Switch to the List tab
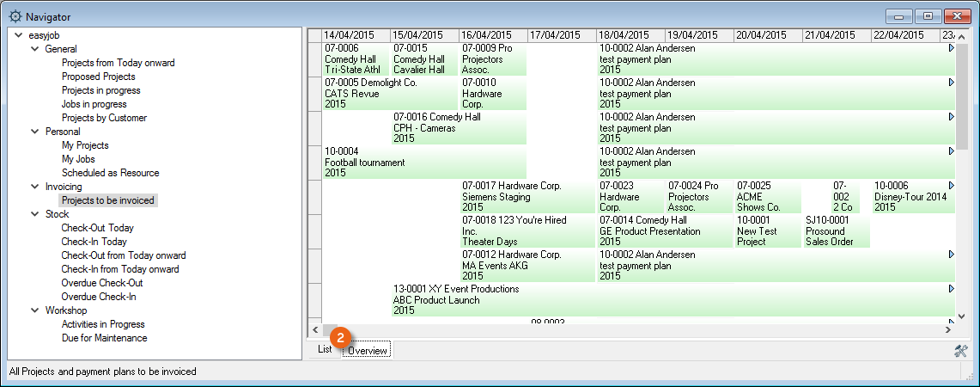 [325, 349]
